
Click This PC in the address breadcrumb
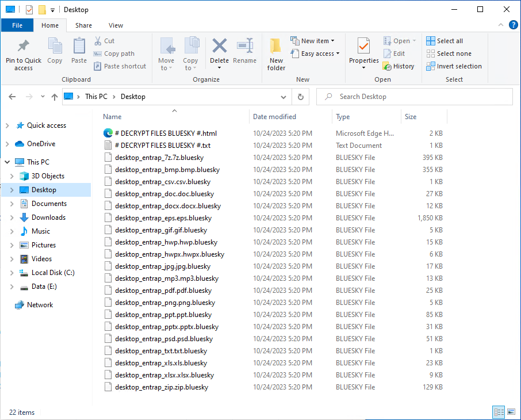tap(96, 97)
